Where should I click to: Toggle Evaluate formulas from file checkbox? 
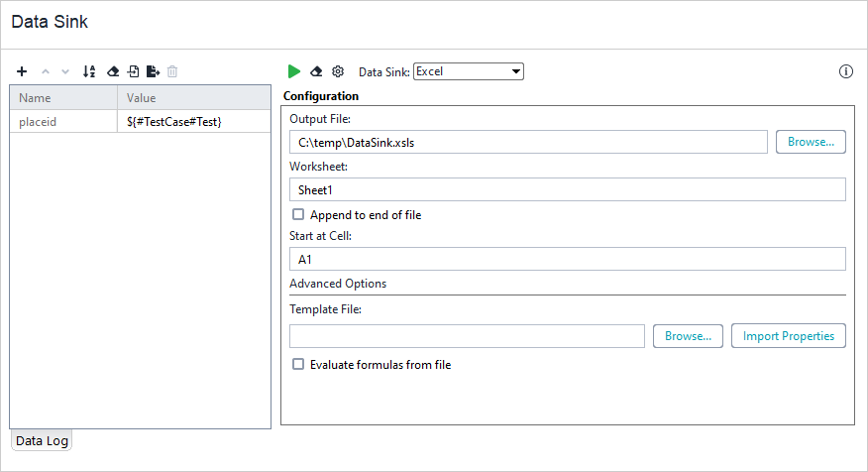[x=298, y=364]
